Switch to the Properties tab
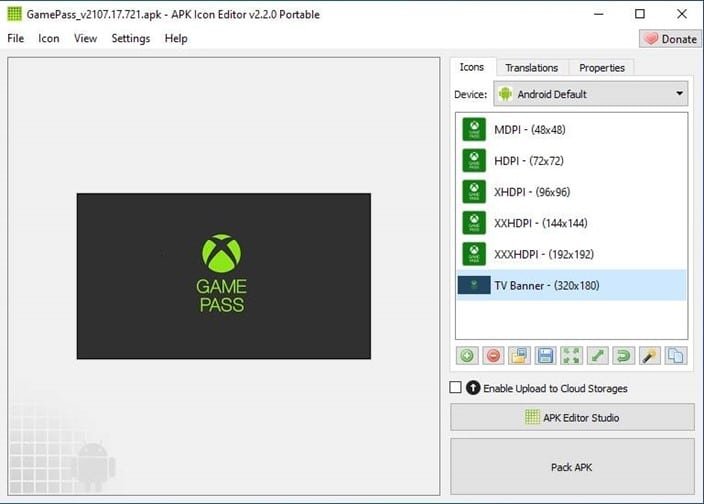The width and height of the screenshot is (704, 504). click(602, 68)
